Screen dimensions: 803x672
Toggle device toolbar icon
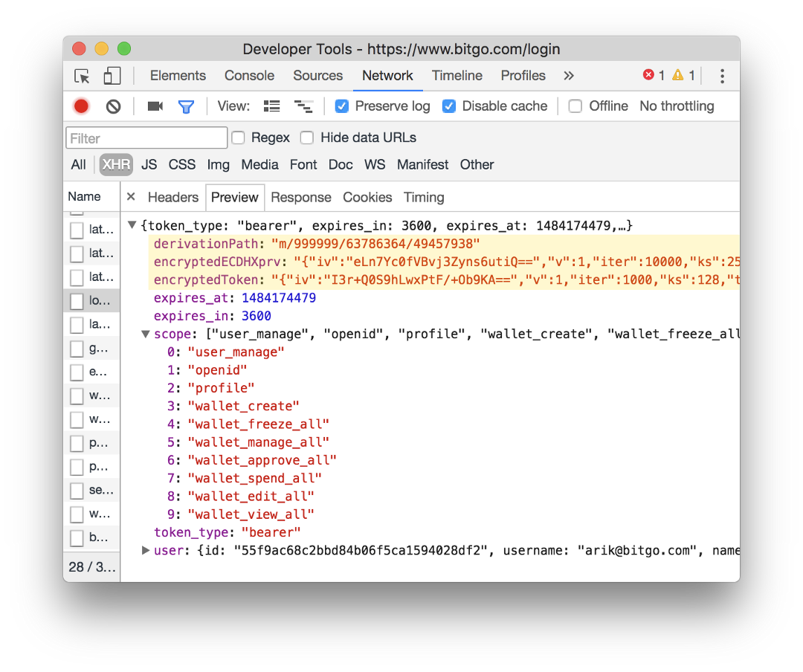point(112,77)
